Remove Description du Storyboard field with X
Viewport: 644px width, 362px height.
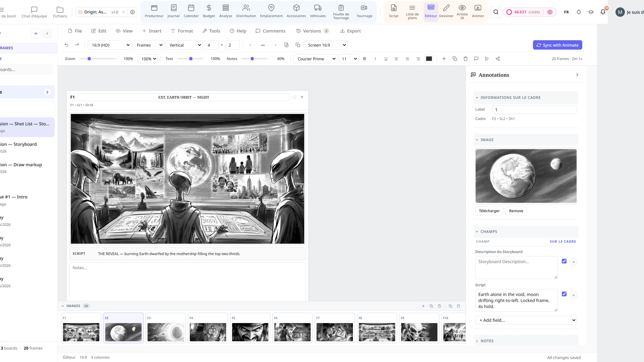pos(574,262)
